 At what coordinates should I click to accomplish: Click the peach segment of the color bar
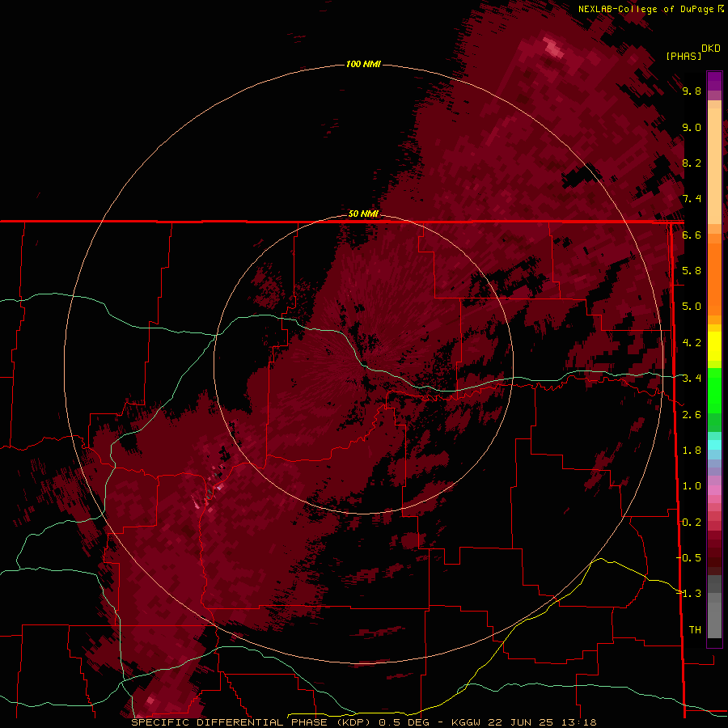pos(714,163)
